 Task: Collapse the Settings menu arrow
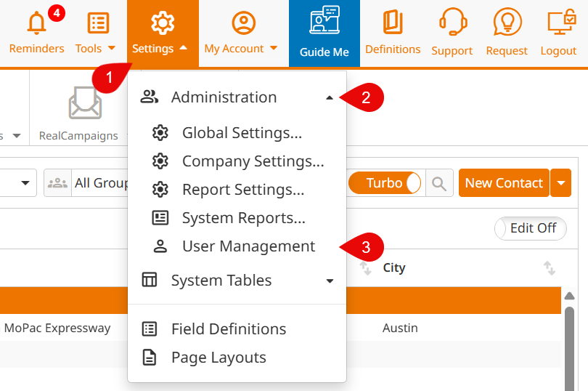[184, 48]
